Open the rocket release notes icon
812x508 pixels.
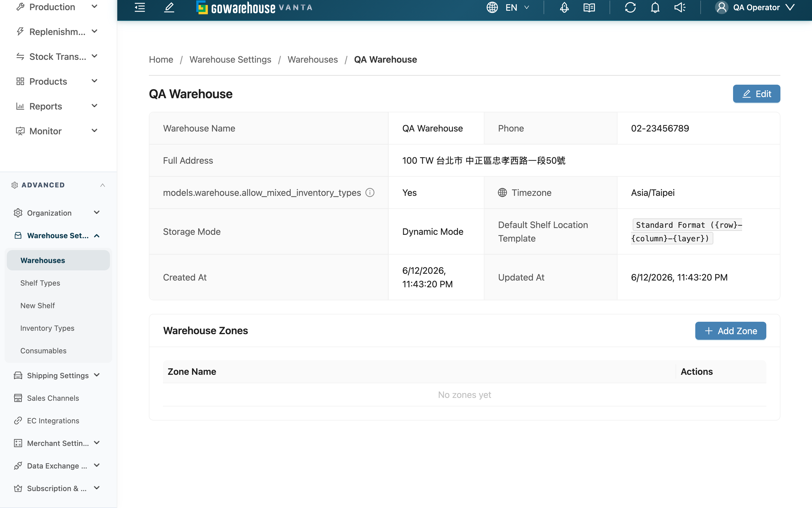click(x=564, y=7)
